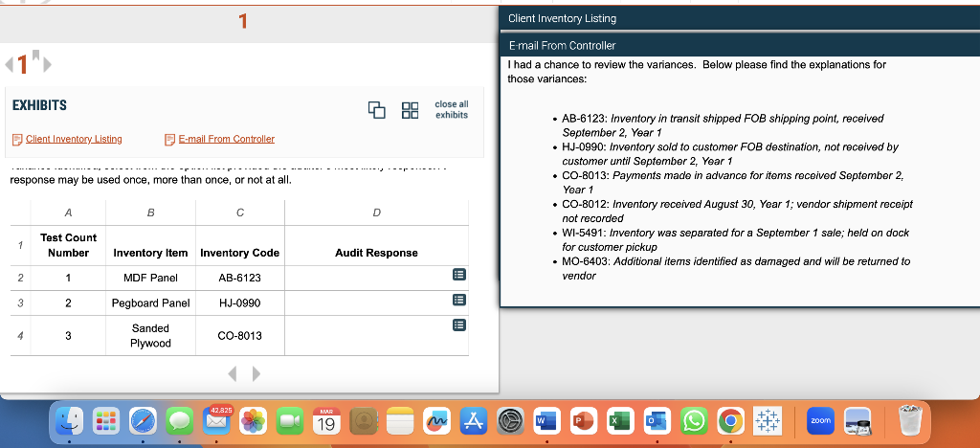
Task: Open Microsoft Word from the Dock
Action: 546,421
